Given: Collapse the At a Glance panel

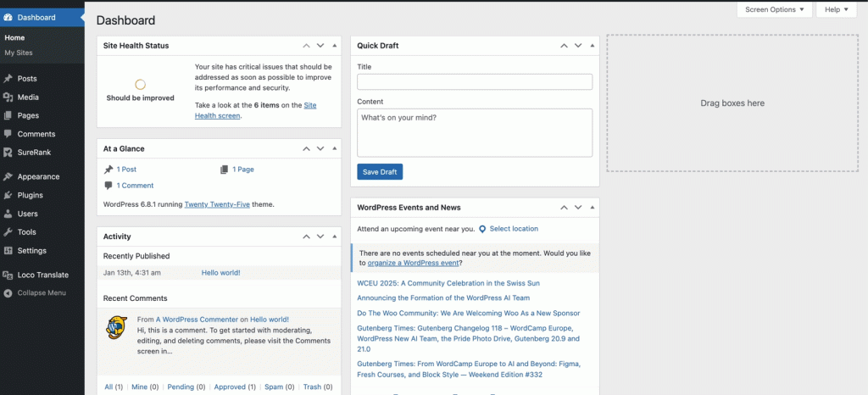Looking at the screenshot, I should tap(334, 149).
